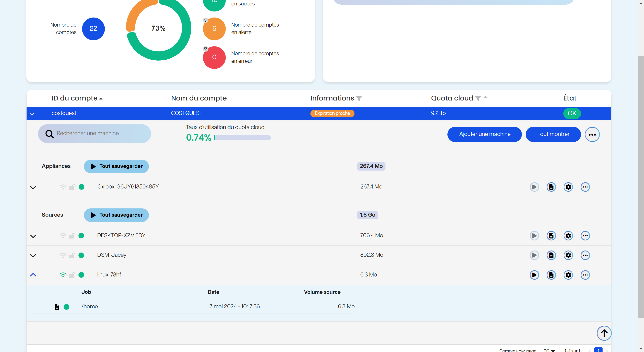Open settings gear for DESKTOP-XZVIFDY
Screen dimensions: 644x352
pyautogui.click(x=568, y=236)
